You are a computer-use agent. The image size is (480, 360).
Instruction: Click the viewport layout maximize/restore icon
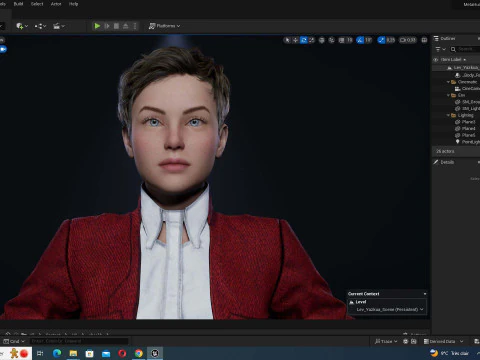tap(424, 40)
